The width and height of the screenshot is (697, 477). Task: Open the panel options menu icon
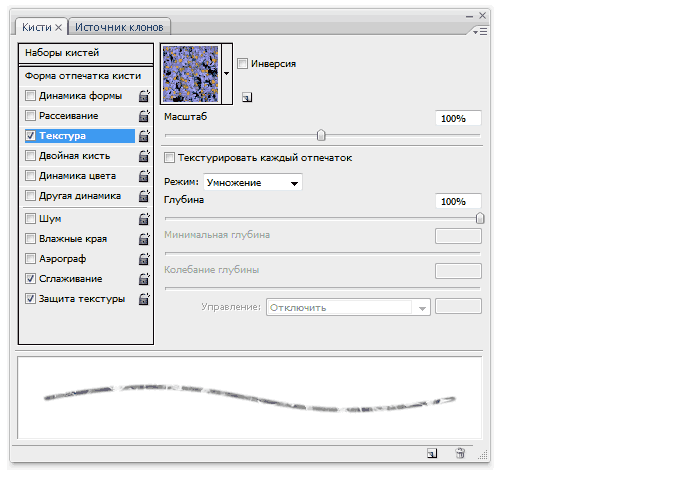click(x=480, y=32)
